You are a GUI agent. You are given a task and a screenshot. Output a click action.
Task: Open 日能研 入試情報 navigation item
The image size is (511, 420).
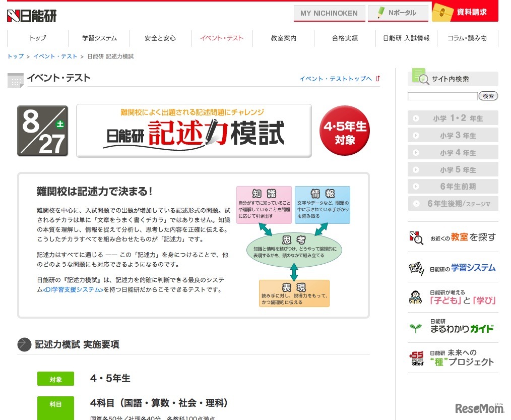pos(406,38)
